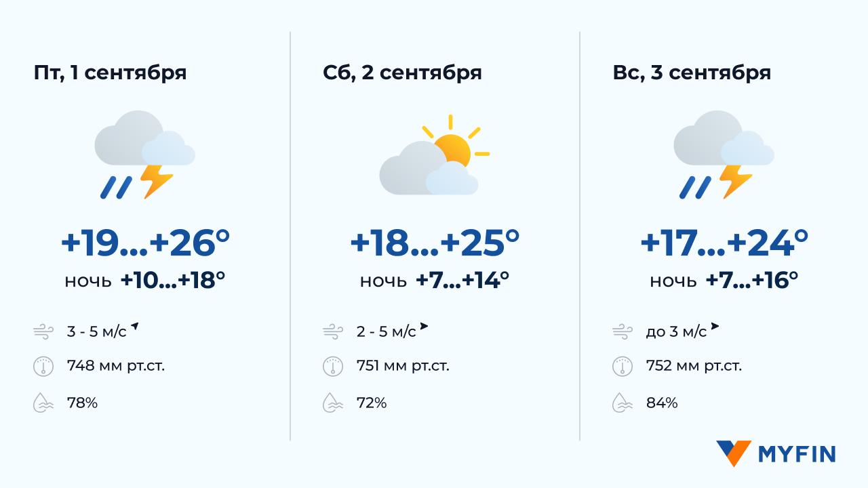Select the heading Сб, 2 сентября
Screen dimensions: 868x488
point(403,73)
